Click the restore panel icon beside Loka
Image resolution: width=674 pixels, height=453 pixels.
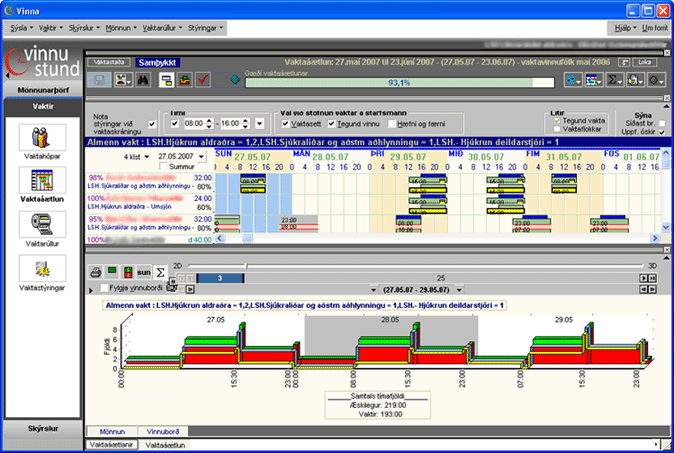point(624,63)
